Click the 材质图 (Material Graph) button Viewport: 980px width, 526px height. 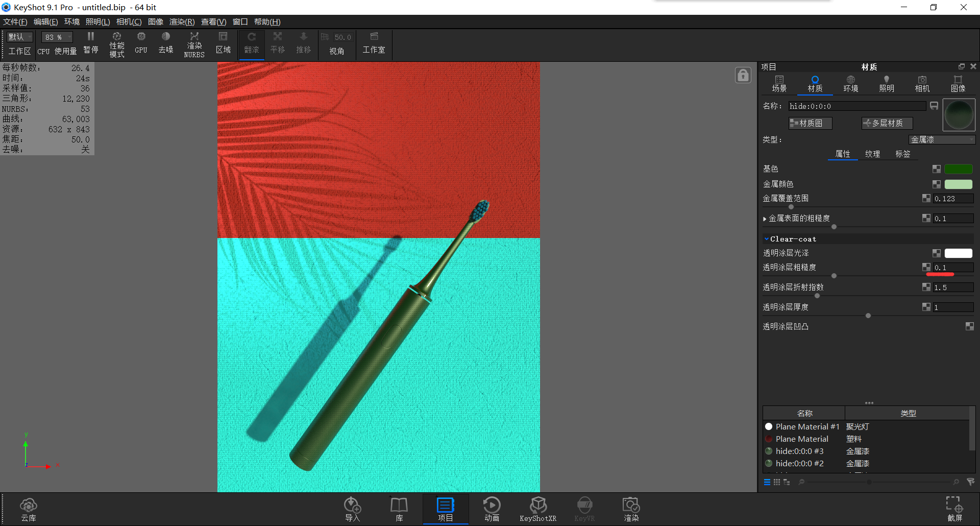(x=810, y=123)
